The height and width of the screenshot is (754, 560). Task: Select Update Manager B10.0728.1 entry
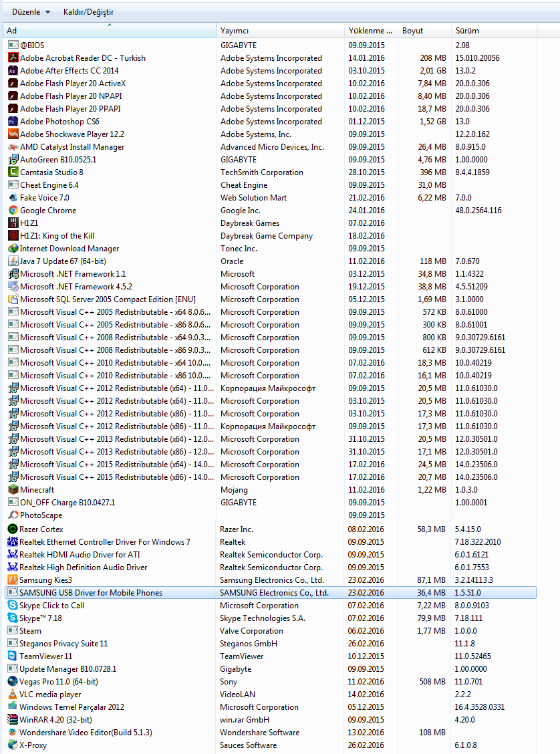coord(270,669)
